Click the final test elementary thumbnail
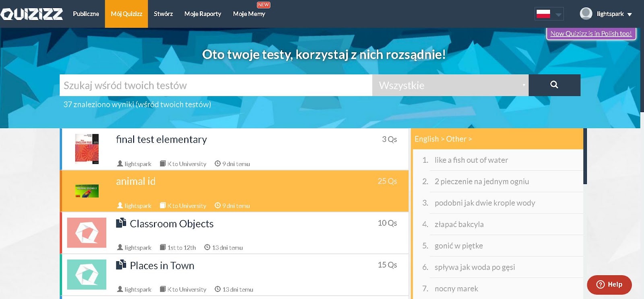 tap(87, 149)
